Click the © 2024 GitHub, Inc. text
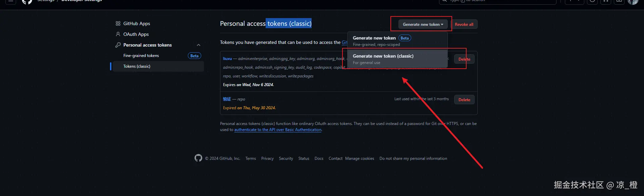The height and width of the screenshot is (196, 644). 223,158
